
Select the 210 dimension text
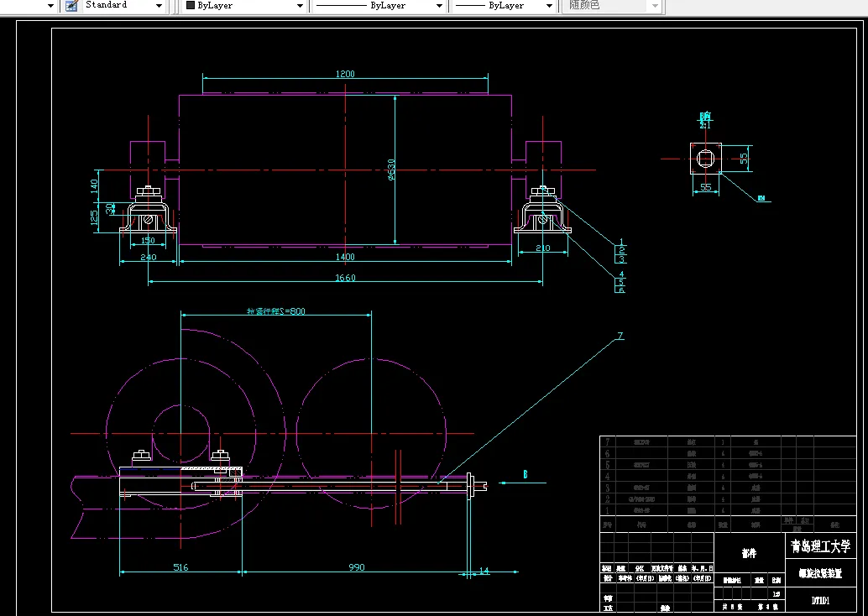pos(542,248)
